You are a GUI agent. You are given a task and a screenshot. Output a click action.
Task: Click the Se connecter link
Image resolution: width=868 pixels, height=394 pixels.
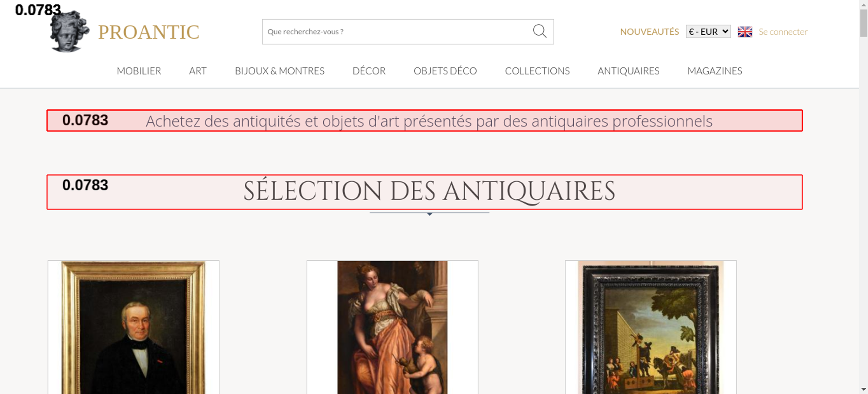[783, 32]
